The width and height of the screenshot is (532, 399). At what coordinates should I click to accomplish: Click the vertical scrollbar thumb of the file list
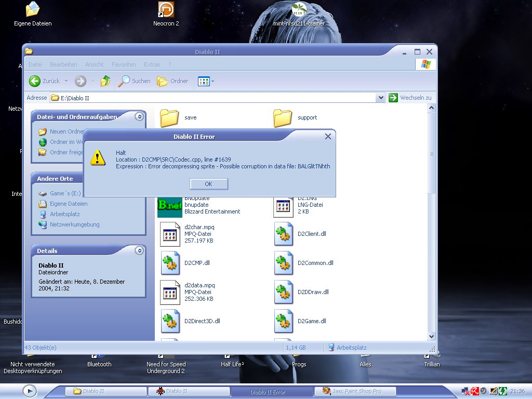tap(431, 153)
